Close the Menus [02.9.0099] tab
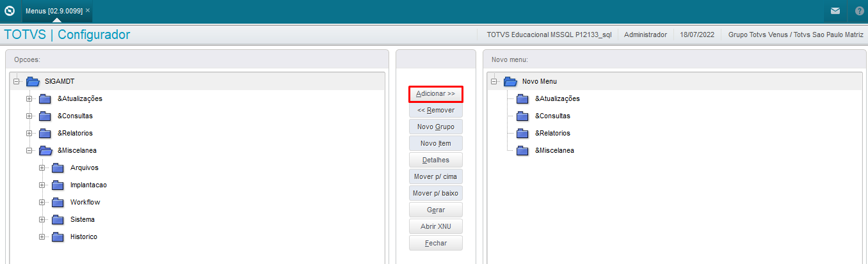 [x=88, y=11]
